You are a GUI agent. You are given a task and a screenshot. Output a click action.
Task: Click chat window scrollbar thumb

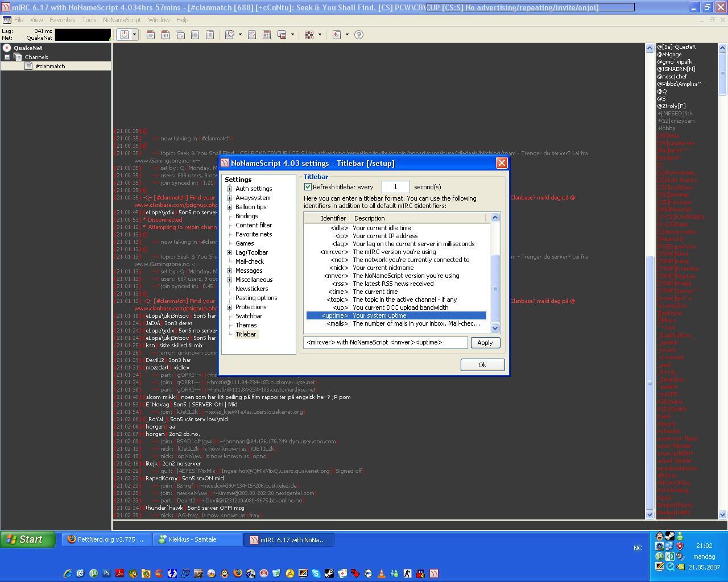[650, 382]
